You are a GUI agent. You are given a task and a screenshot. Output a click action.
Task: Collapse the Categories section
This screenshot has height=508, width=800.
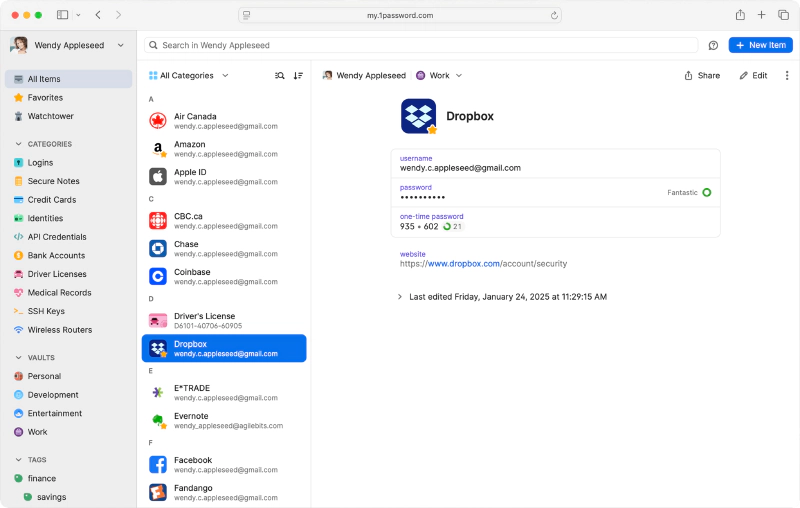[19, 144]
